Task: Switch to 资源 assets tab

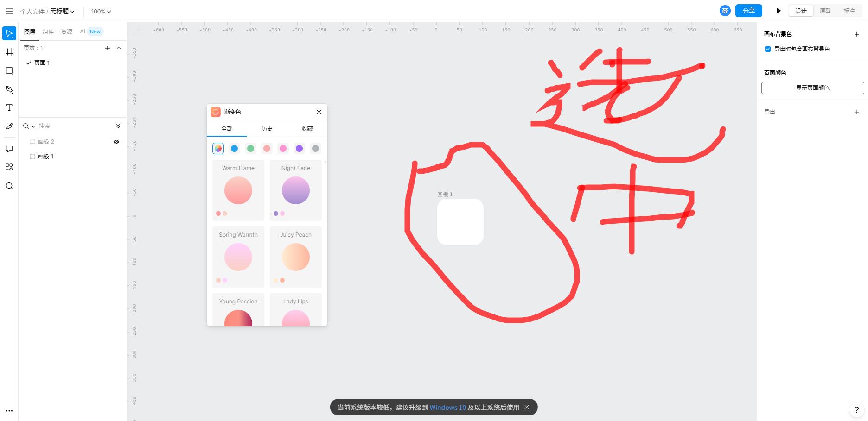Action: coord(67,31)
